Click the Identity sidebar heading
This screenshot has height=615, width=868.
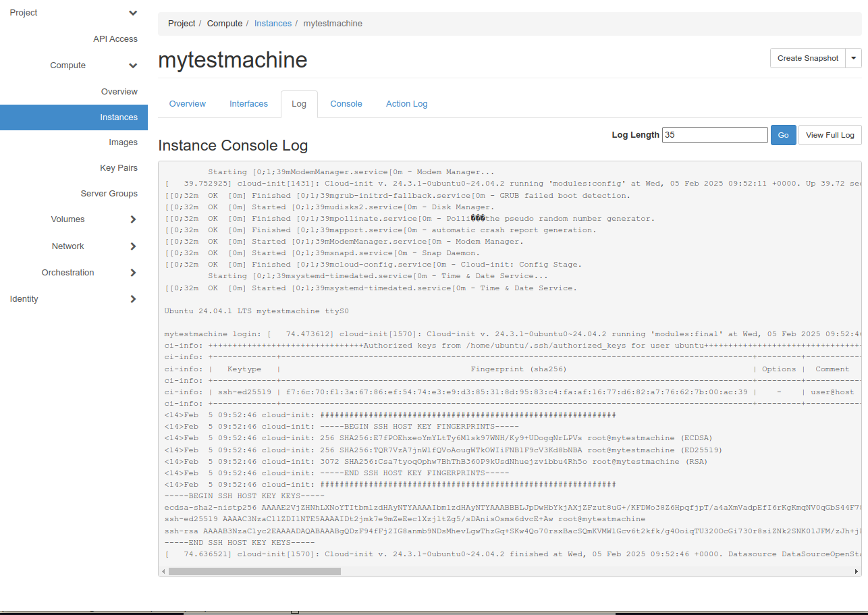24,299
